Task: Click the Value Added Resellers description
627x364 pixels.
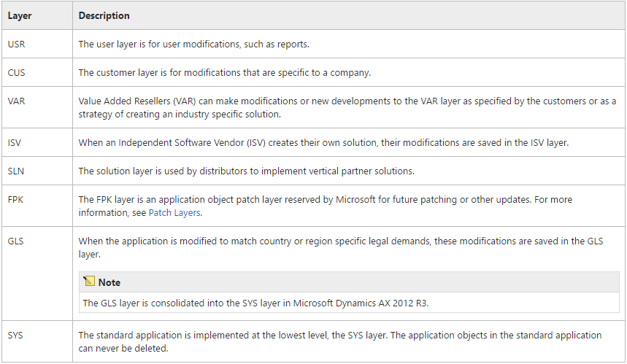Action: [x=347, y=107]
